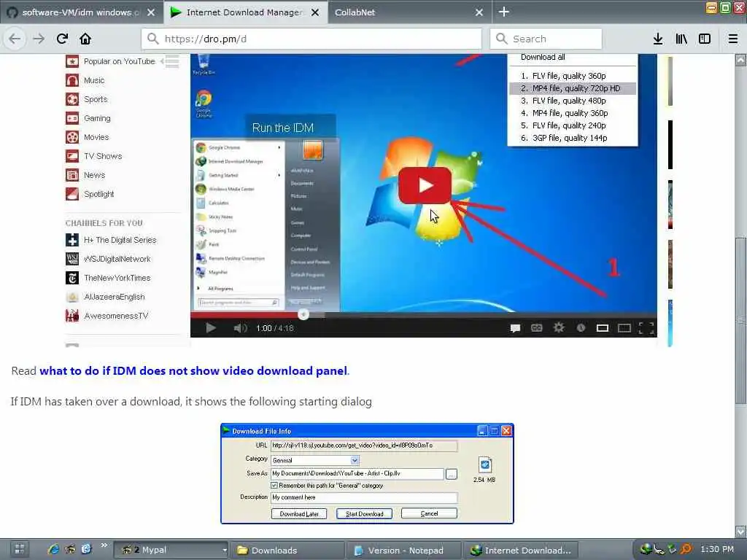747x560 pixels.
Task: Toggle Remember this path for General category checkbox
Action: point(274,485)
